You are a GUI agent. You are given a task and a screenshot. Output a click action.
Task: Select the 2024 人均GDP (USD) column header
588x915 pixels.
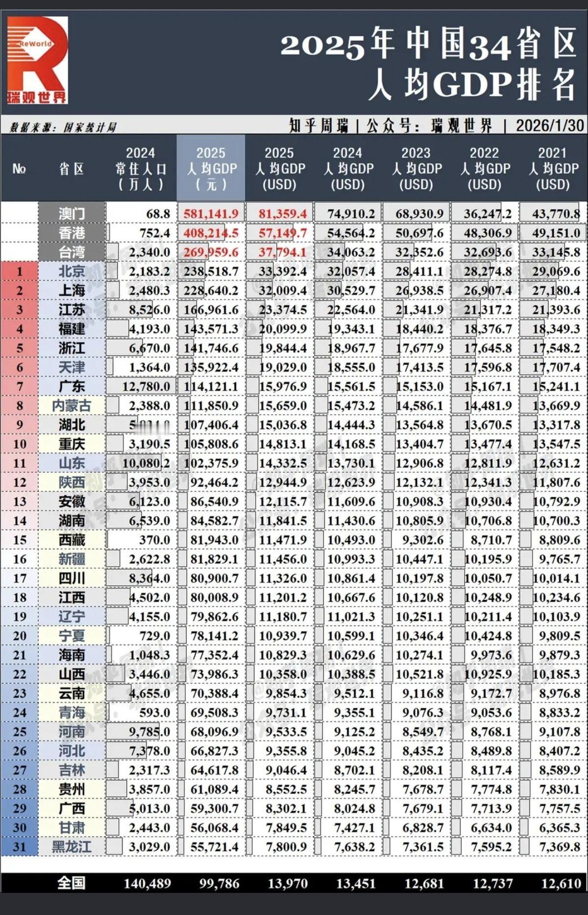point(348,169)
